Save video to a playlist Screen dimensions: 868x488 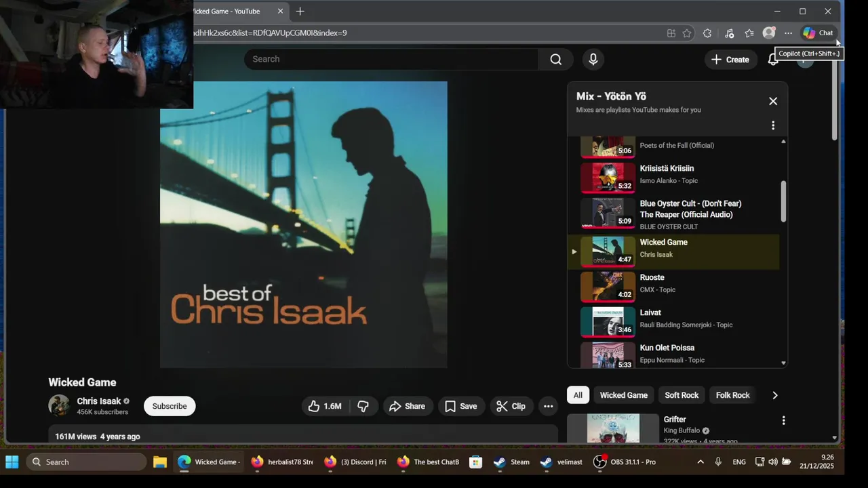pyautogui.click(x=461, y=406)
